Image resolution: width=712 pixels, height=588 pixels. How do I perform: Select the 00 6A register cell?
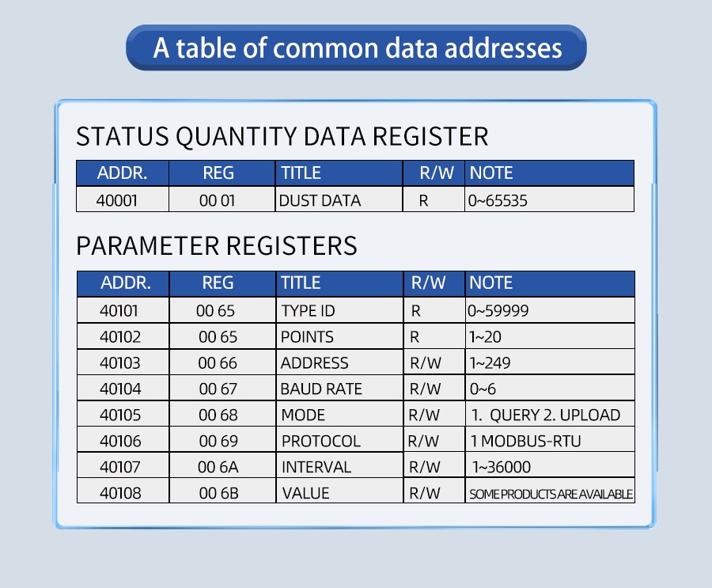[x=218, y=468]
